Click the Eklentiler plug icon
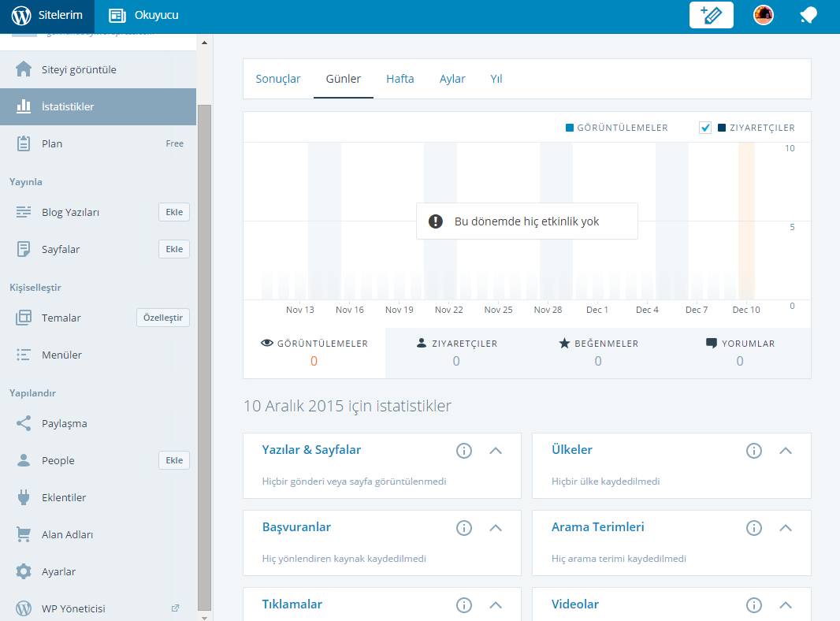 (24, 497)
